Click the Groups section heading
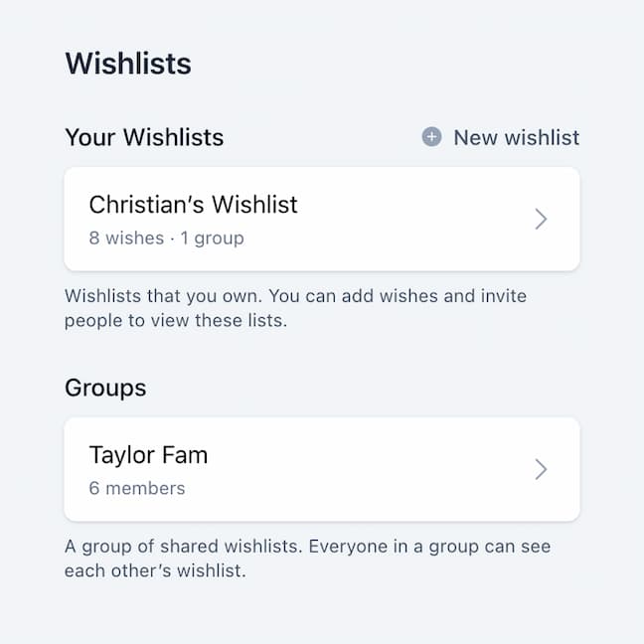 click(x=105, y=388)
